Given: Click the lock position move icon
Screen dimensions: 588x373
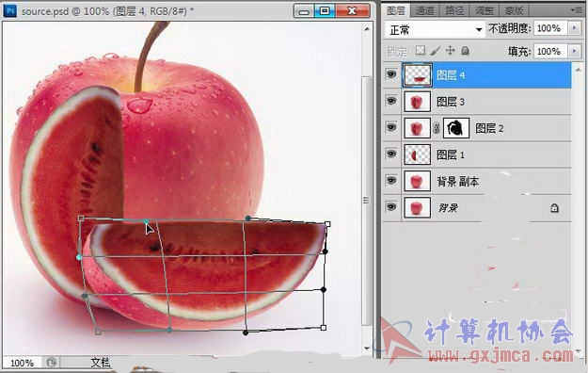Looking at the screenshot, I should click(x=450, y=50).
